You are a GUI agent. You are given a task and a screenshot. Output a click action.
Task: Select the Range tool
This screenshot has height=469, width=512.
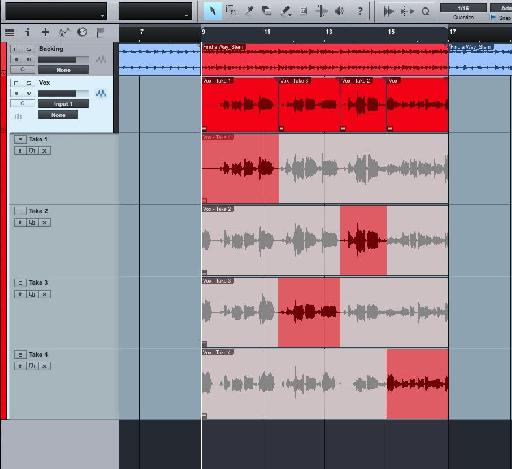tap(230, 11)
